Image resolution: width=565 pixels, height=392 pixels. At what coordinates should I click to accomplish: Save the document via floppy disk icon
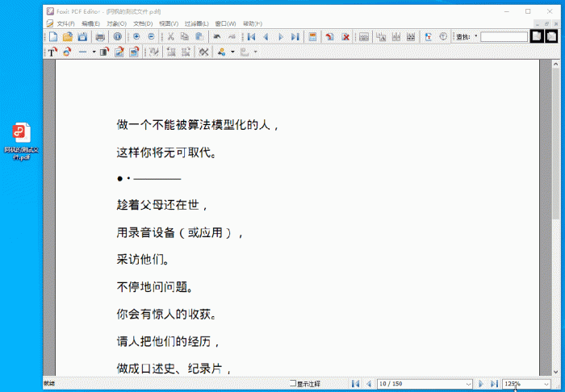[82, 37]
